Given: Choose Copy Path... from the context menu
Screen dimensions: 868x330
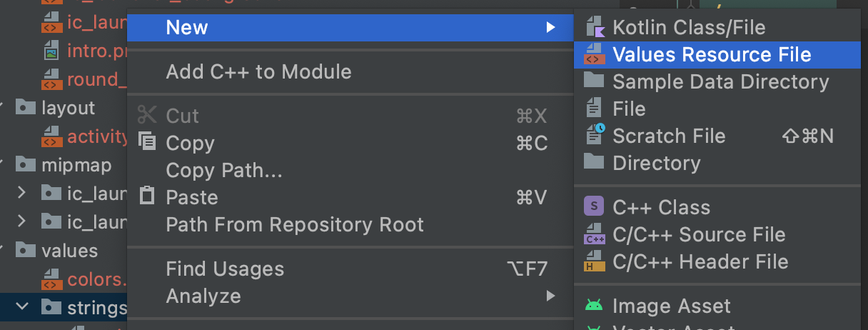Looking at the screenshot, I should (224, 170).
